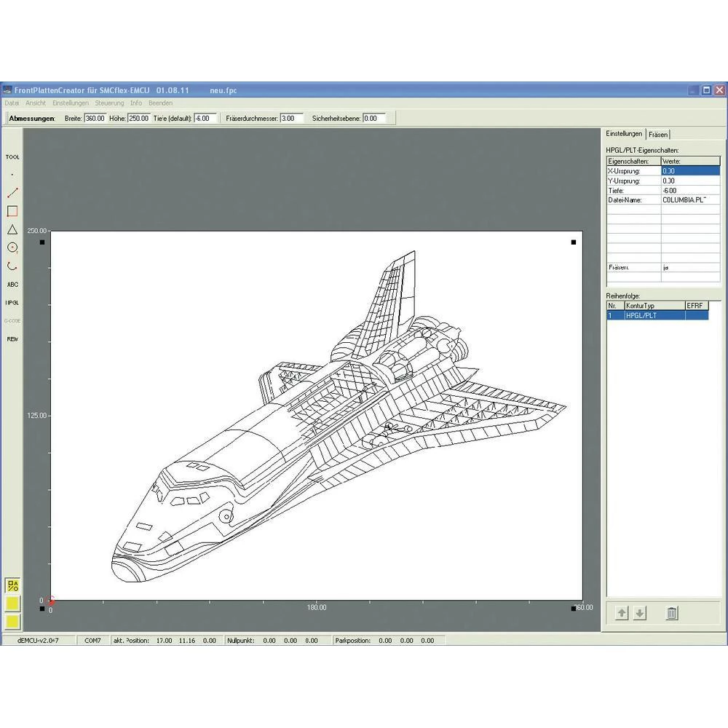Select the HPGL/PLT row in Reihenfolge list
The height and width of the screenshot is (728, 728).
pyautogui.click(x=654, y=316)
